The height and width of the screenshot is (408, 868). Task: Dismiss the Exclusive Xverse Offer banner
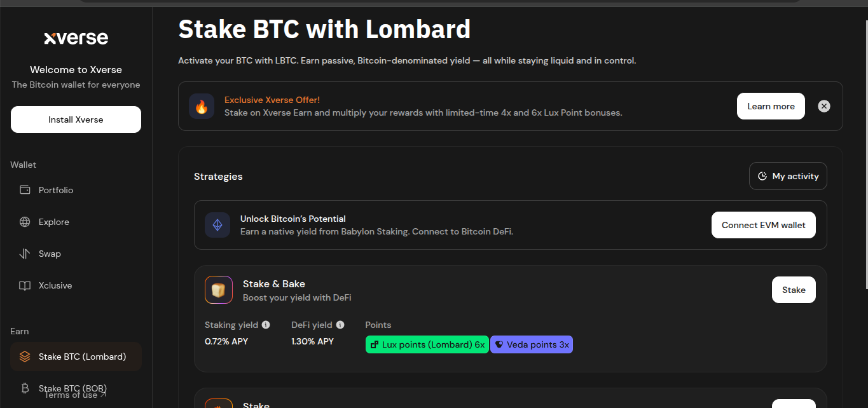pyautogui.click(x=823, y=106)
